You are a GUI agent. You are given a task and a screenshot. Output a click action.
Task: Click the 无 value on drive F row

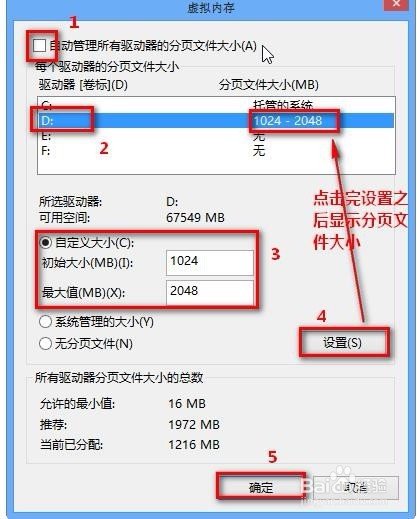pyautogui.click(x=259, y=151)
